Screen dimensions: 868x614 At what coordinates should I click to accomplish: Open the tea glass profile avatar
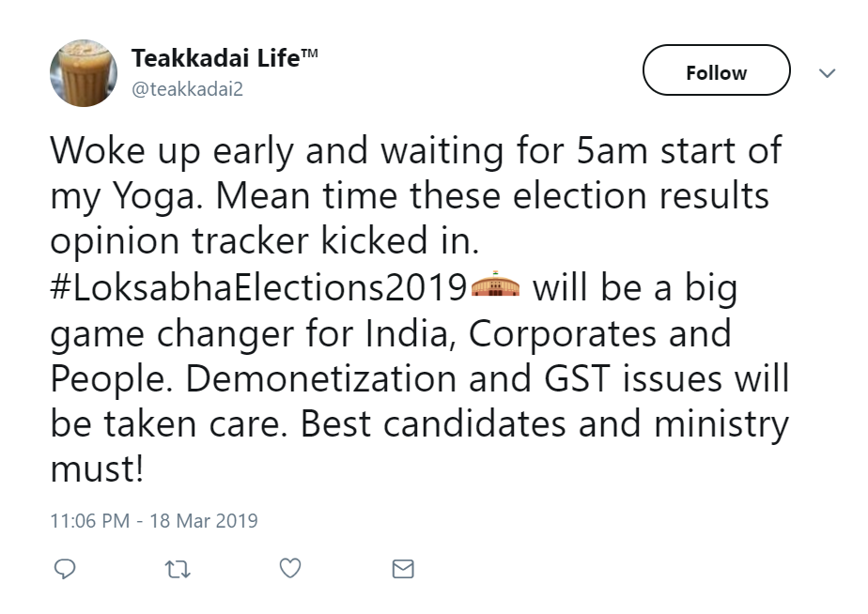point(84,73)
